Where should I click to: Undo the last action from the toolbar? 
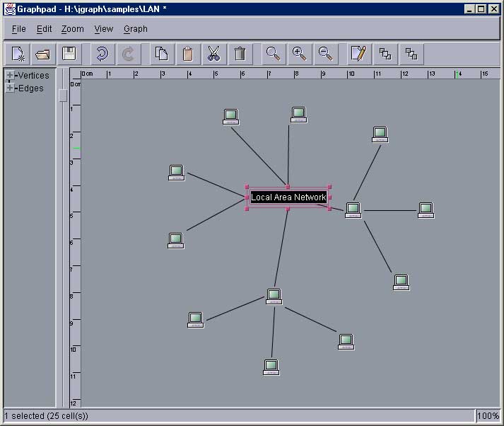point(102,54)
